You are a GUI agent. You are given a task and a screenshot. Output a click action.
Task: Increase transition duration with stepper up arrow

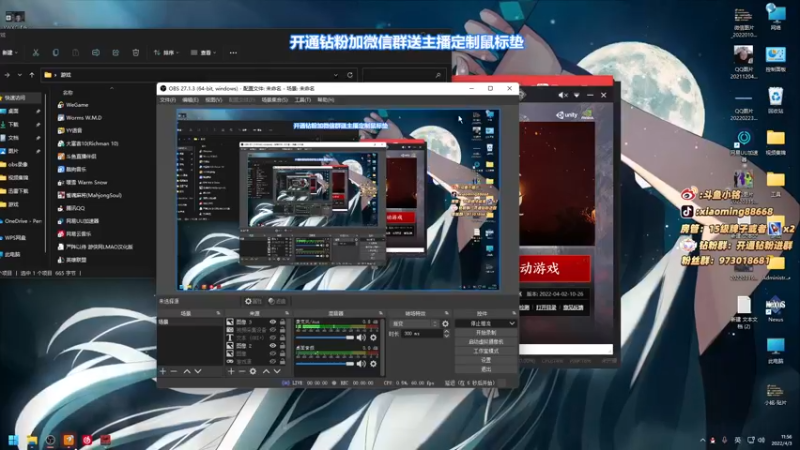coord(446,331)
